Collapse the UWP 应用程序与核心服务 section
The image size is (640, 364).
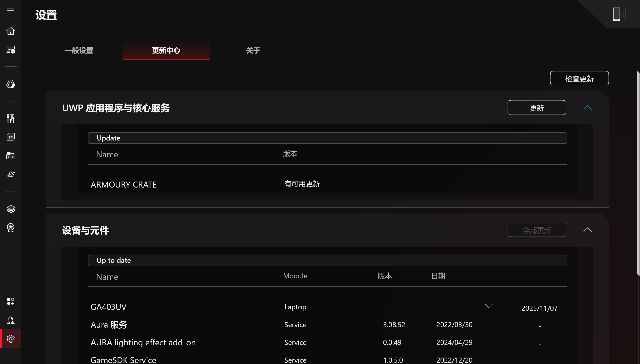coord(587,108)
